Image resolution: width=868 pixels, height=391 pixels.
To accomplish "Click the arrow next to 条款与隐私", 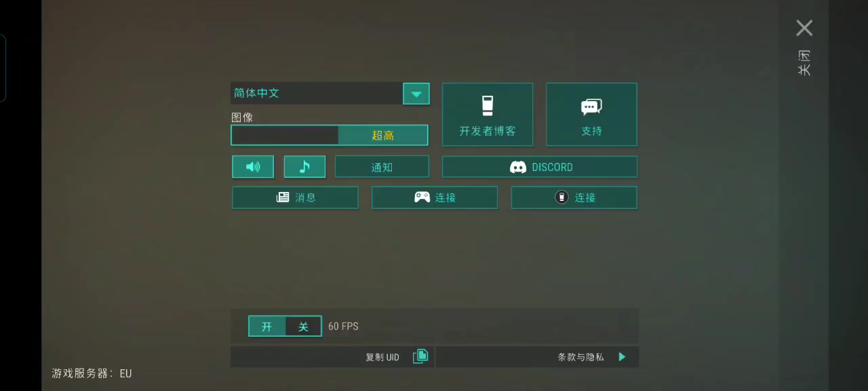I will tap(622, 356).
